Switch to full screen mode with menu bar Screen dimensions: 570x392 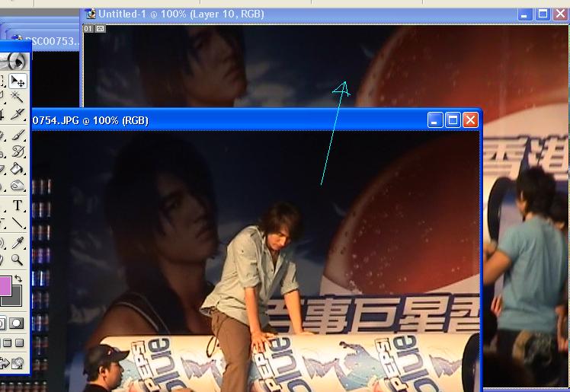click(x=8, y=343)
